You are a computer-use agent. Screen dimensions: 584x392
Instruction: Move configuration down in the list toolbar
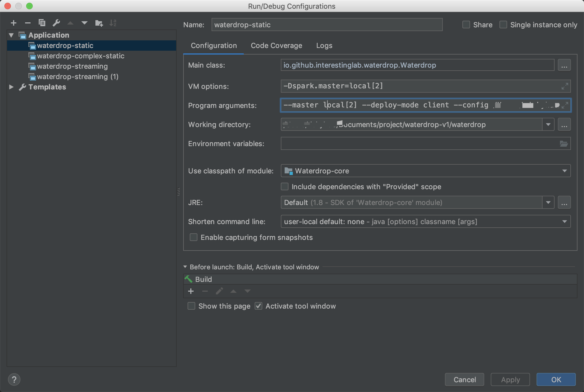85,23
